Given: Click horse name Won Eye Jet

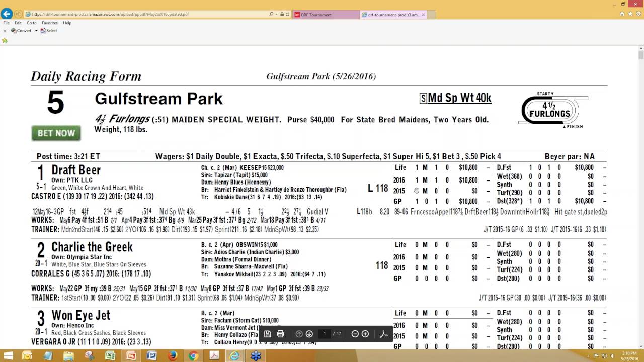Looking at the screenshot, I should [x=80, y=315].
